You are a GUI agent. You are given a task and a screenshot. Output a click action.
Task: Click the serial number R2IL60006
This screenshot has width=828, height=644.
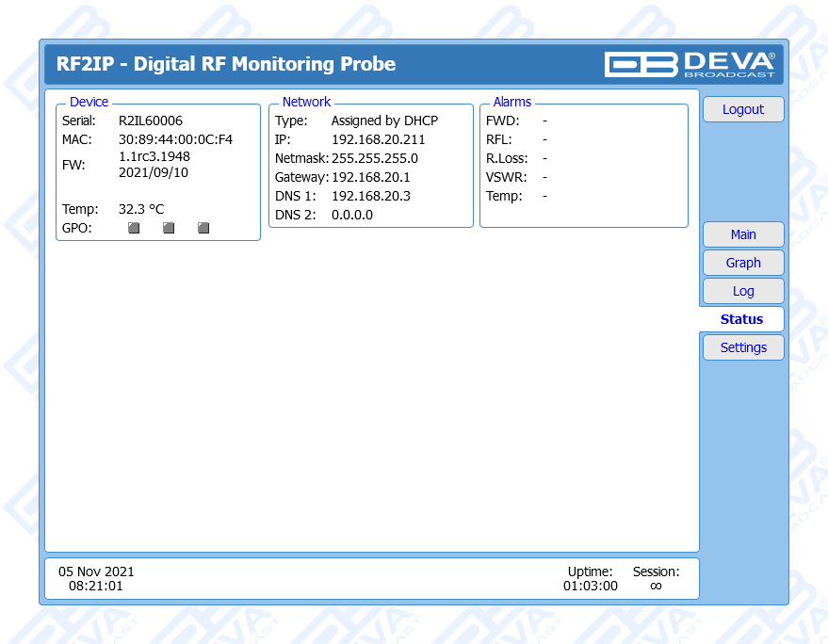(x=151, y=121)
